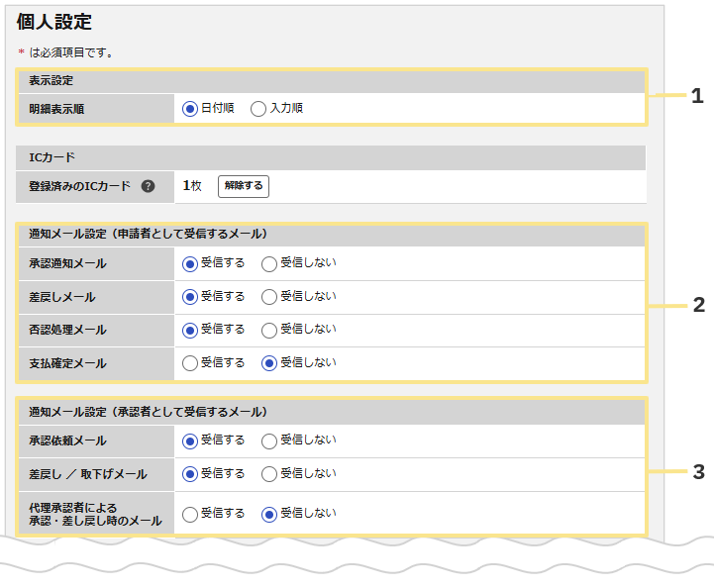Click the 支払確定メール row label

(x=68, y=363)
